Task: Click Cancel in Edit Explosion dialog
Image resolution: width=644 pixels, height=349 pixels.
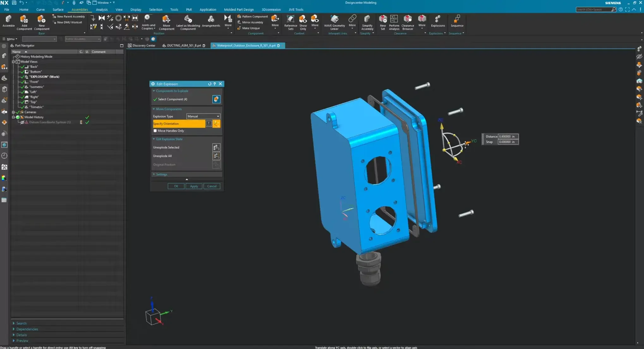Action: tap(212, 186)
